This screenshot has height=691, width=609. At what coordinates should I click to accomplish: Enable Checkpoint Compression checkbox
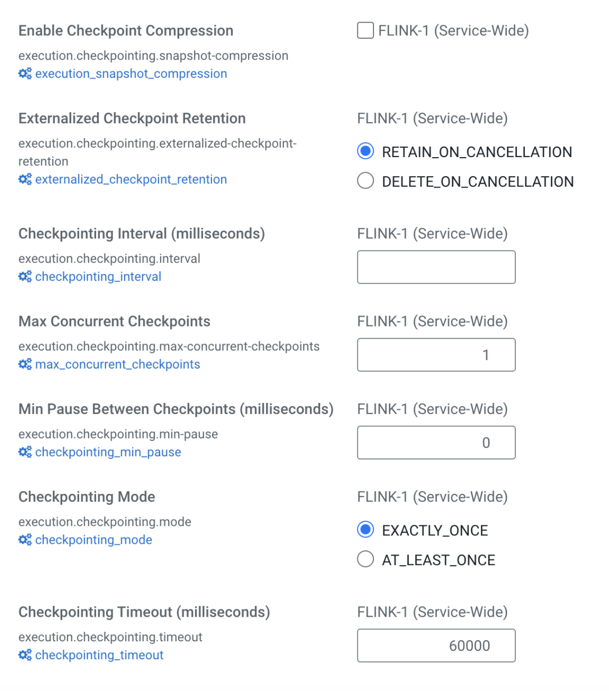point(366,31)
